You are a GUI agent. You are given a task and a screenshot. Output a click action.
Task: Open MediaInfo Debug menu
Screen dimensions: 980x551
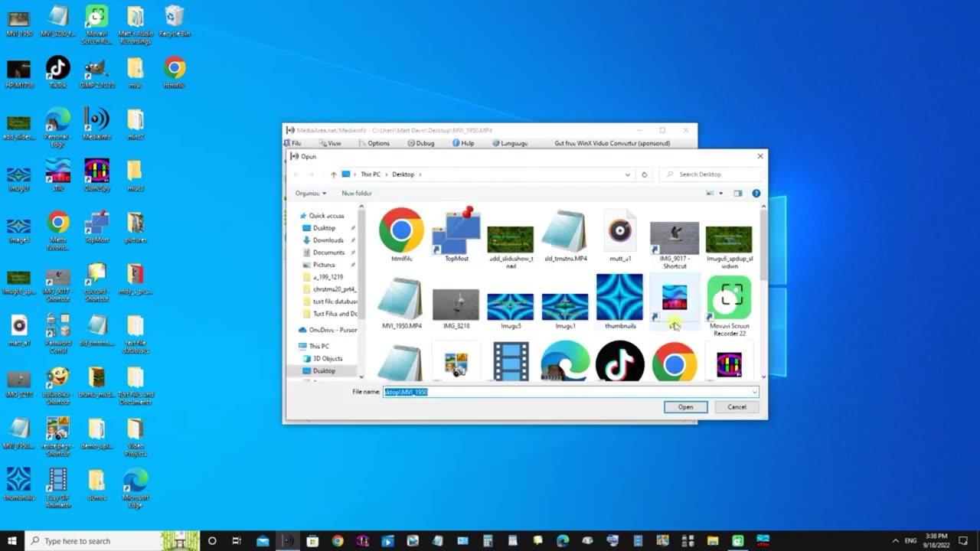coord(421,143)
